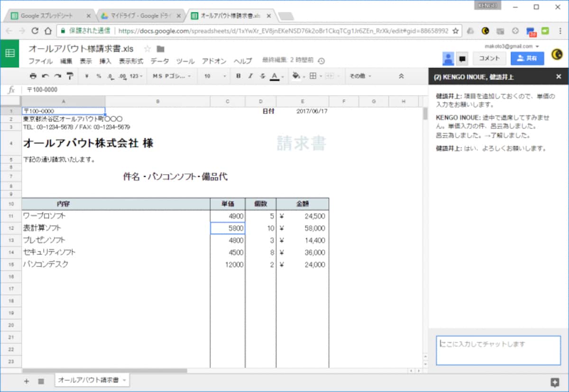Open the ファイル menu
This screenshot has width=569, height=392.
(x=40, y=61)
